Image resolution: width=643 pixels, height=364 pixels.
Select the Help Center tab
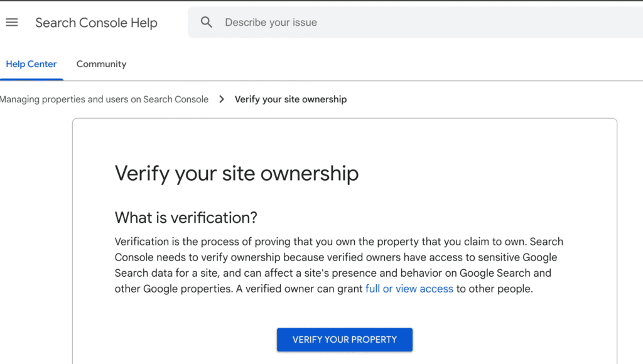[31, 64]
